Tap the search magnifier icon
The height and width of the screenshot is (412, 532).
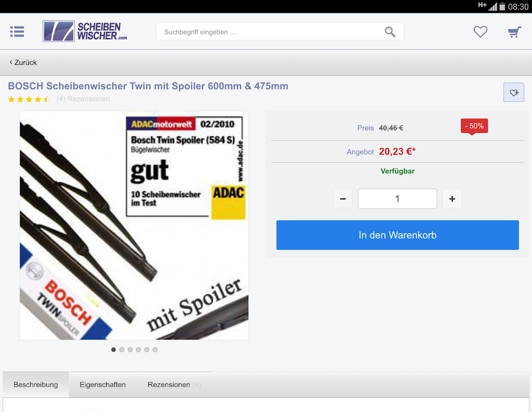coord(390,32)
